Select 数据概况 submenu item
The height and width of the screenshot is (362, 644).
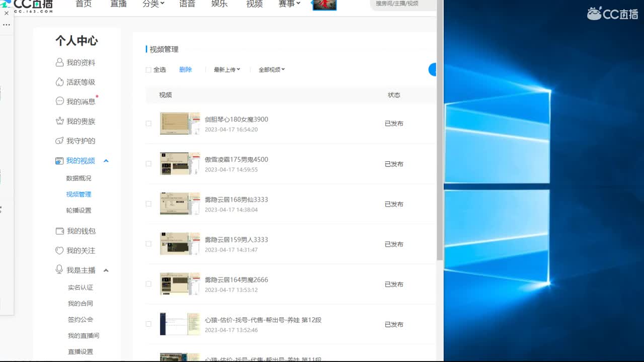[78, 178]
